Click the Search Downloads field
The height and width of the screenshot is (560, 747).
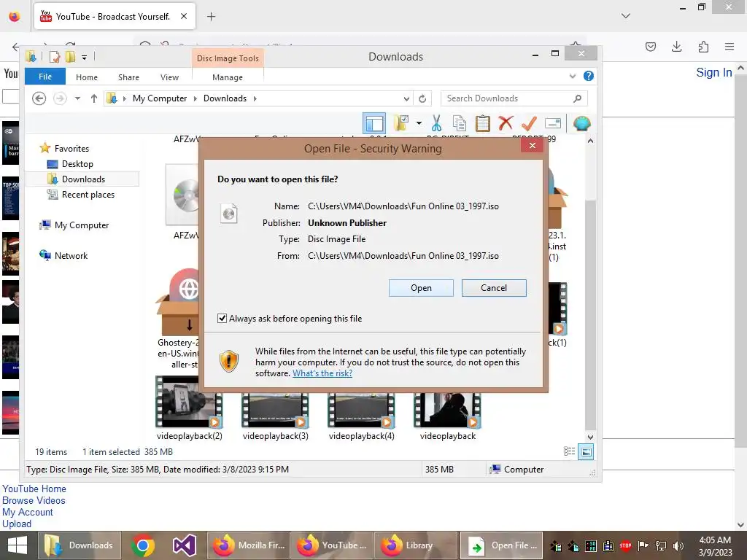coord(514,98)
